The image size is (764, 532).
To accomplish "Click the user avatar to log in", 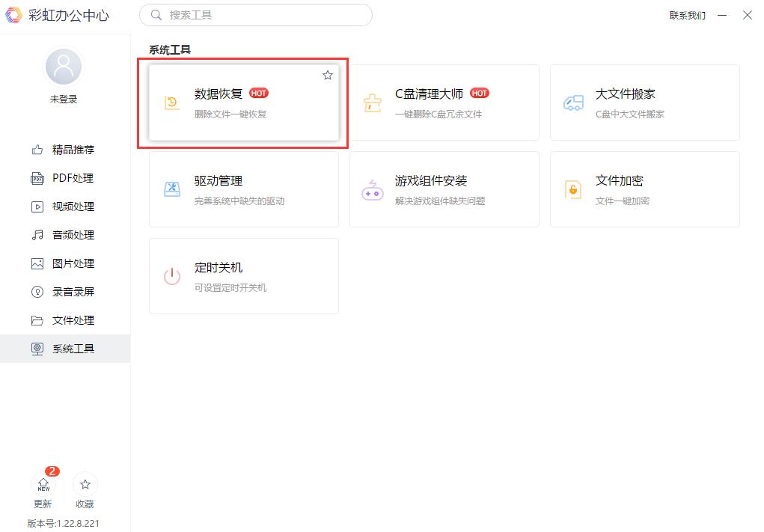I will (x=64, y=66).
